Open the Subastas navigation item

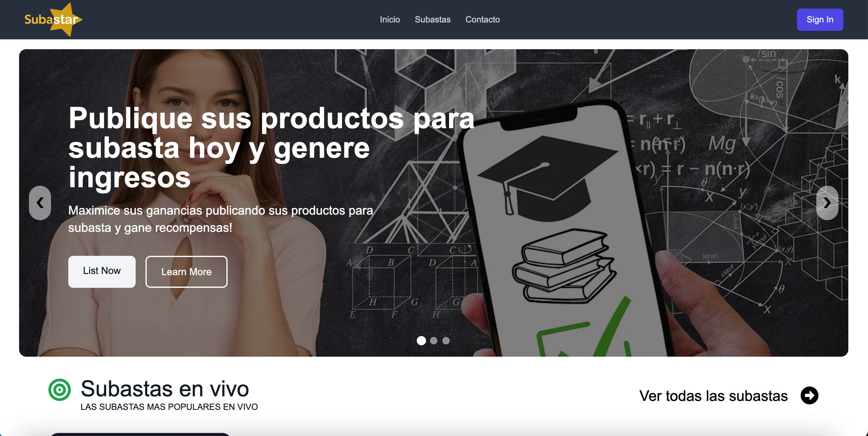point(433,20)
